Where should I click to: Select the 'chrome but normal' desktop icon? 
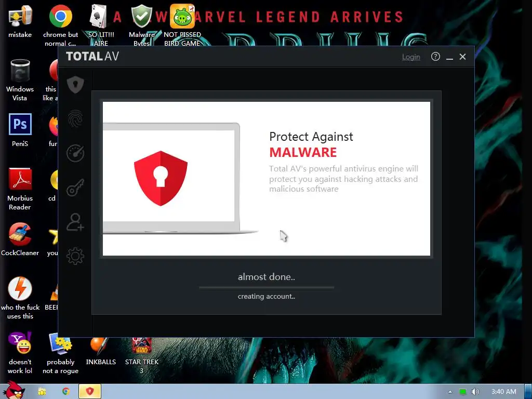coord(60,25)
